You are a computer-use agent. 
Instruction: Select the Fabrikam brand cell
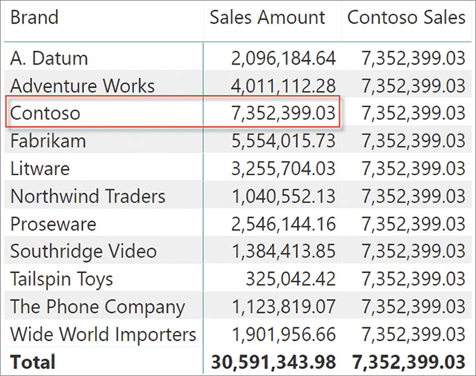pyautogui.click(x=48, y=141)
